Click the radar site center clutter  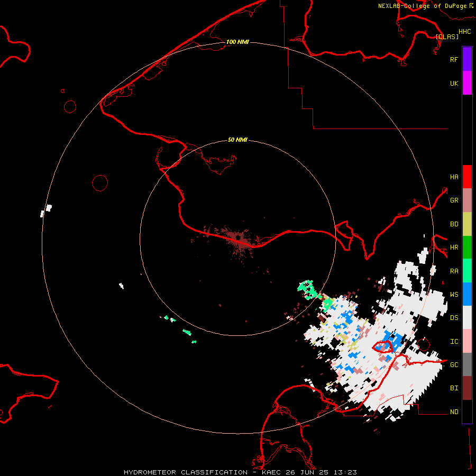(x=239, y=239)
